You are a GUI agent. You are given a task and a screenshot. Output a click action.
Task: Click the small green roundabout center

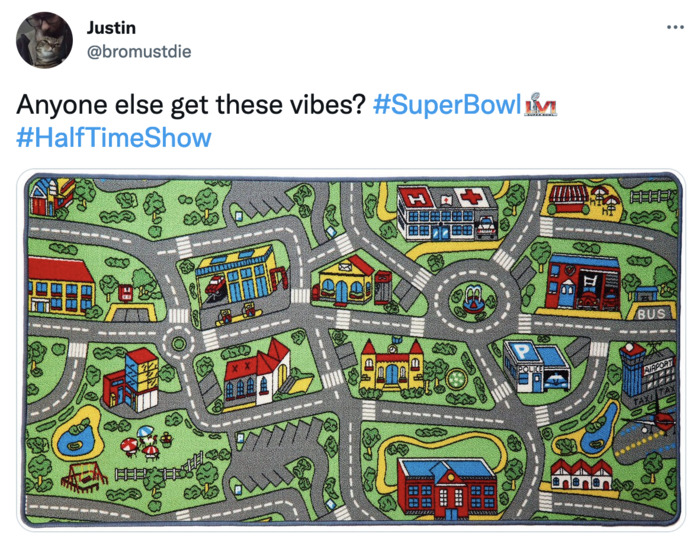(179, 344)
